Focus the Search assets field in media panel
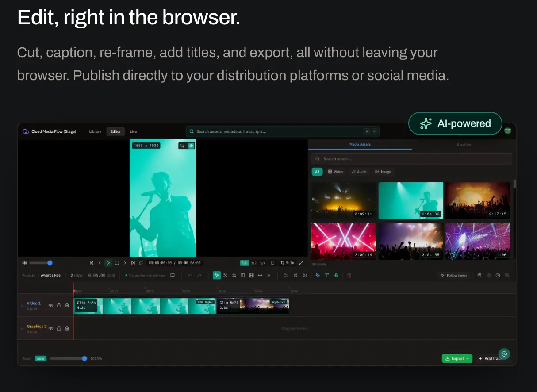This screenshot has width=537, height=392. [412, 158]
